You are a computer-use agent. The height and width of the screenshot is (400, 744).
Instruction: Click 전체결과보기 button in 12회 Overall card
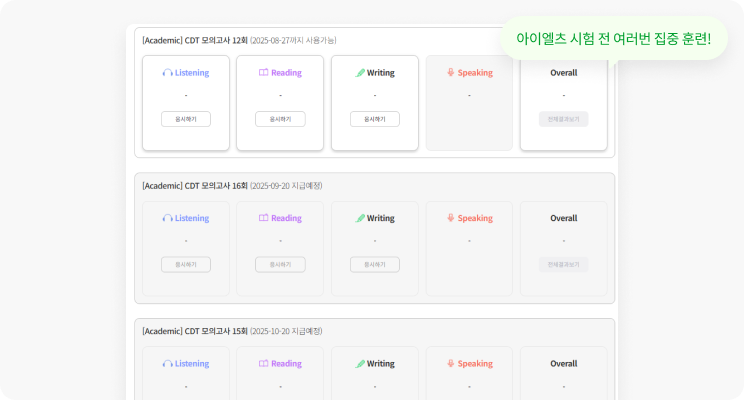point(564,119)
